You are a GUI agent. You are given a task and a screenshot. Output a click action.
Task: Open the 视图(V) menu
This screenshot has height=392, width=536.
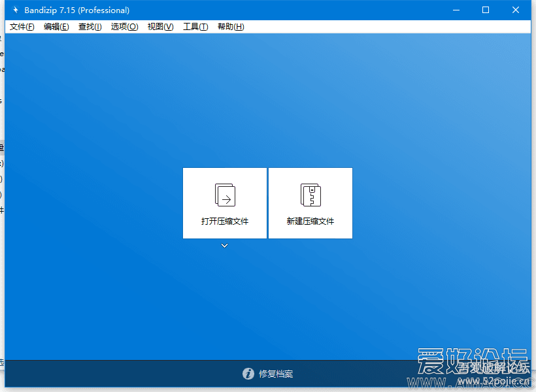[x=160, y=27]
